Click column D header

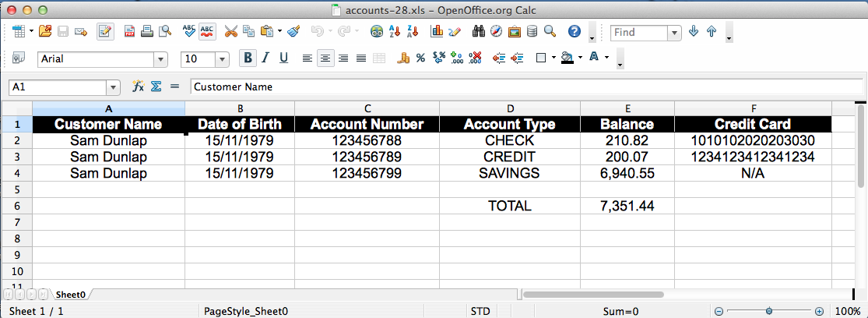510,108
